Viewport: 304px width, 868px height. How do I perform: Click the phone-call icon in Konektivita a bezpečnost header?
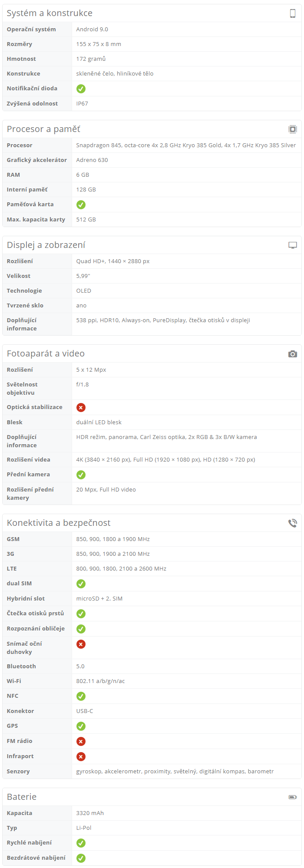pos(293,523)
